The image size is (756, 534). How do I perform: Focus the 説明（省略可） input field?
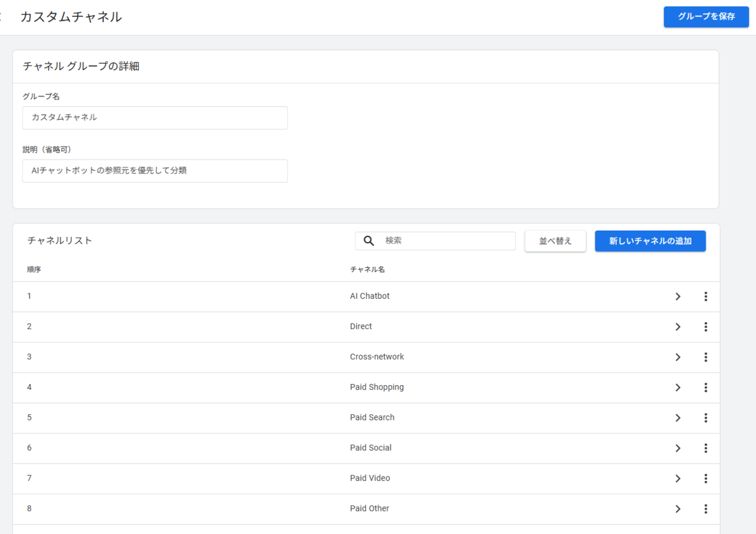[155, 170]
